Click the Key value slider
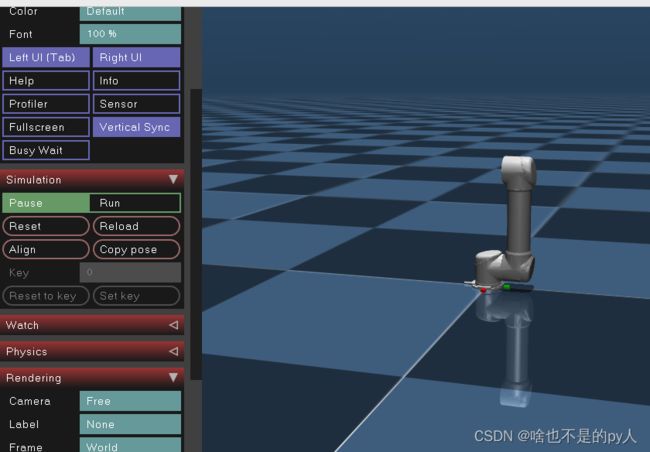The image size is (650, 452). click(130, 272)
